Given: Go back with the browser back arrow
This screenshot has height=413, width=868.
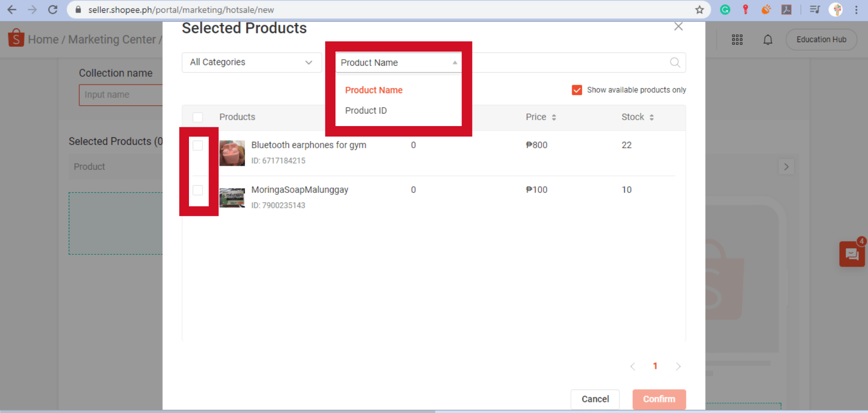Looking at the screenshot, I should pyautogui.click(x=12, y=9).
